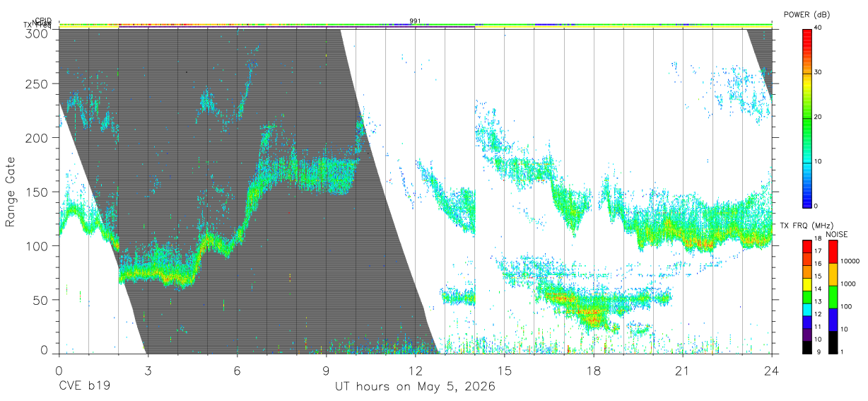
Task: Click the POWER gradient color bar
Action: [807, 117]
